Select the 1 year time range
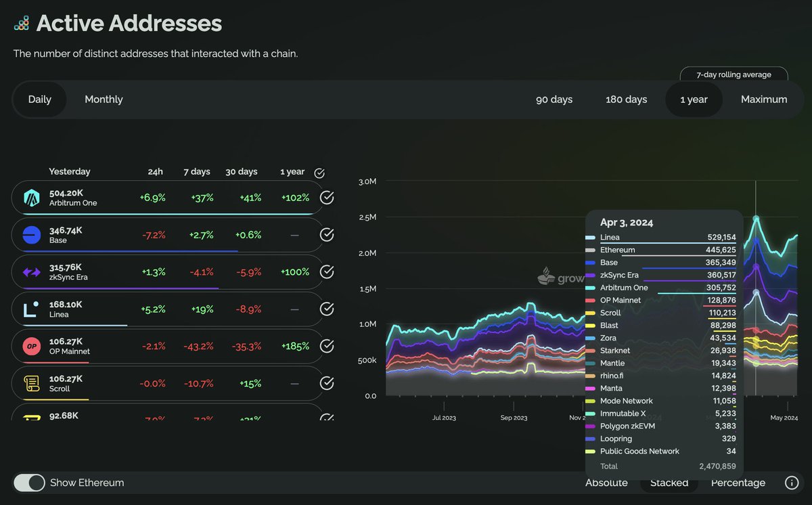This screenshot has height=505, width=812. point(694,100)
